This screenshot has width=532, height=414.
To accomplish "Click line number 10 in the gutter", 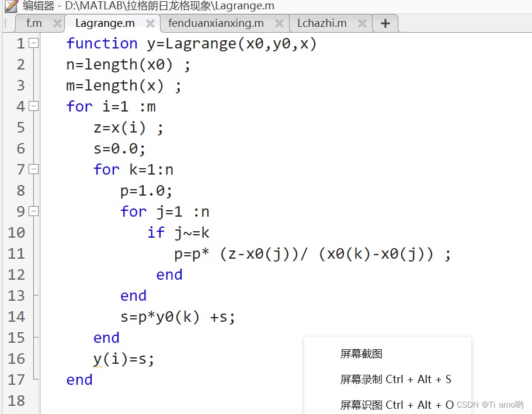I will tap(18, 232).
